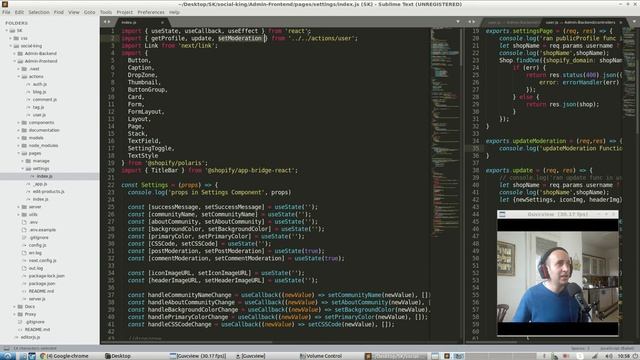Click the server folder icon

pyautogui.click(x=24, y=207)
